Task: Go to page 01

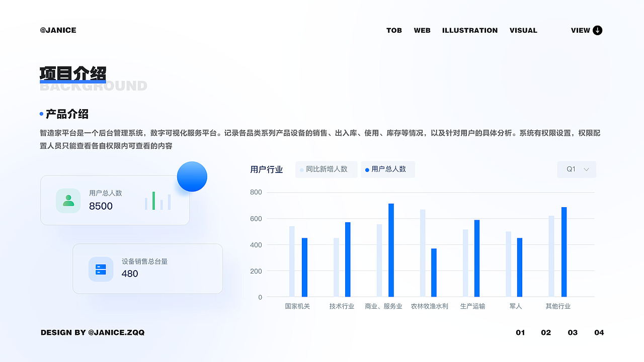Action: [x=520, y=332]
